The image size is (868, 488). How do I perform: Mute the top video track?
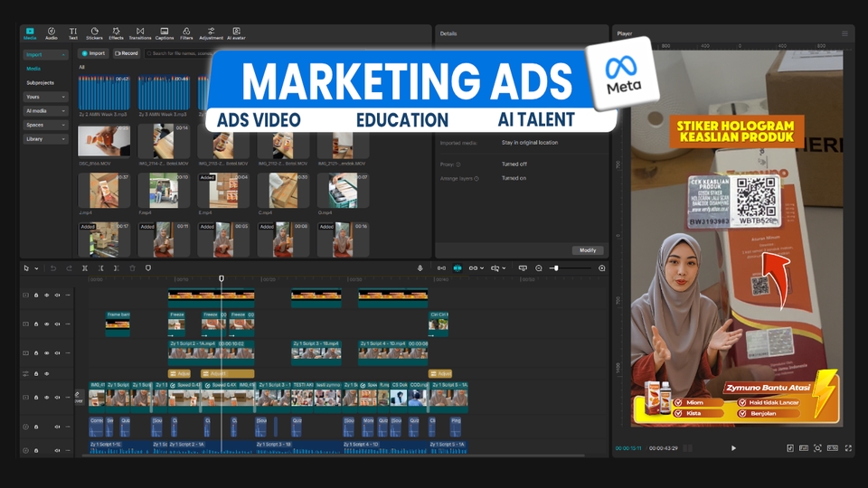tap(57, 296)
